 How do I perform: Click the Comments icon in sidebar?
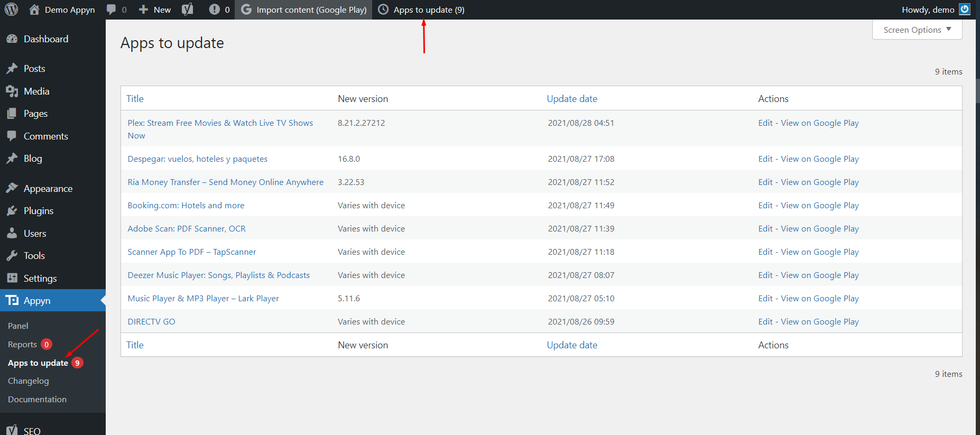(12, 136)
